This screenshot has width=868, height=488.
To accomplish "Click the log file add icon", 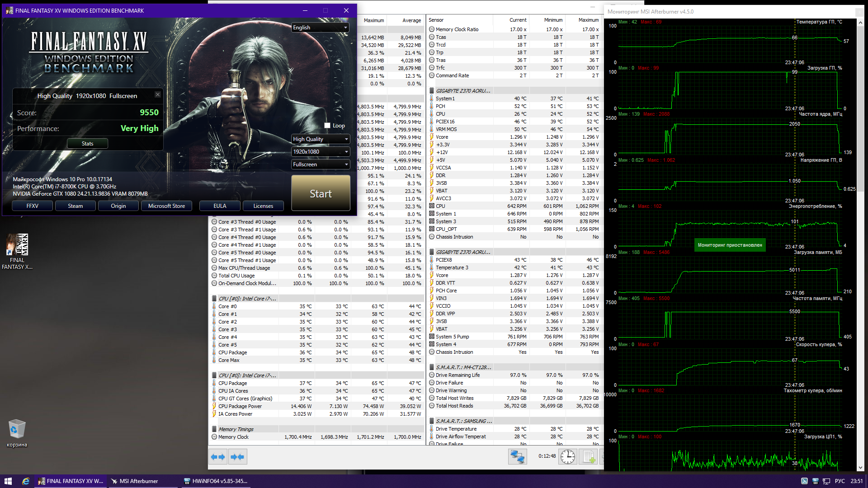I will 589,457.
